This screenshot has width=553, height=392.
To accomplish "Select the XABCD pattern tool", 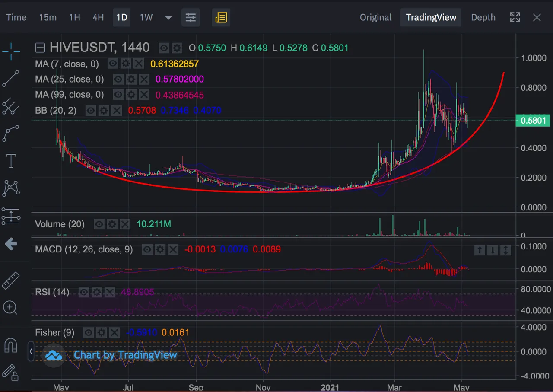I will (x=11, y=188).
